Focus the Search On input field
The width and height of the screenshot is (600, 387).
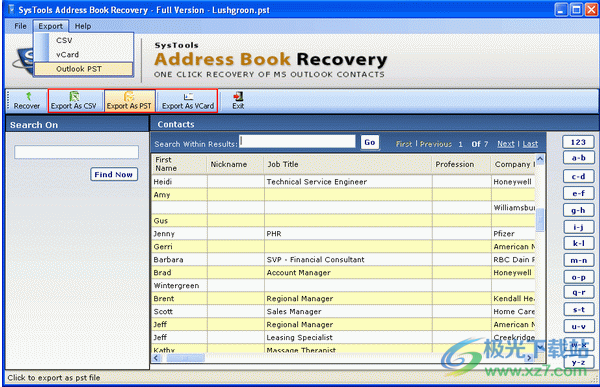point(76,152)
